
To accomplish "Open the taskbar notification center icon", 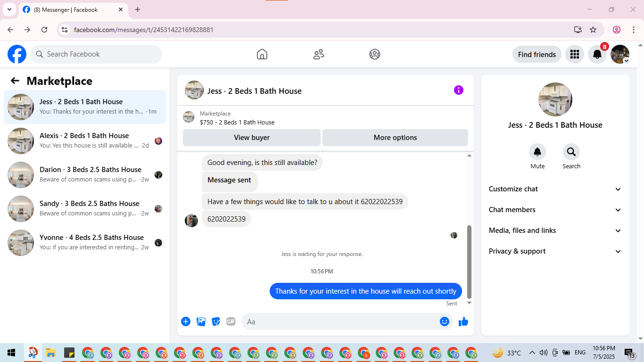I will (629, 353).
